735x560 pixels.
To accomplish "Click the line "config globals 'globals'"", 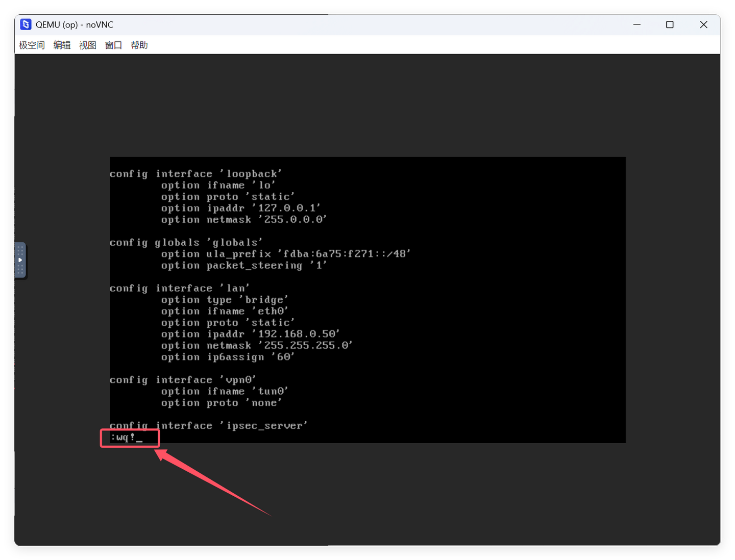I will pyautogui.click(x=186, y=242).
